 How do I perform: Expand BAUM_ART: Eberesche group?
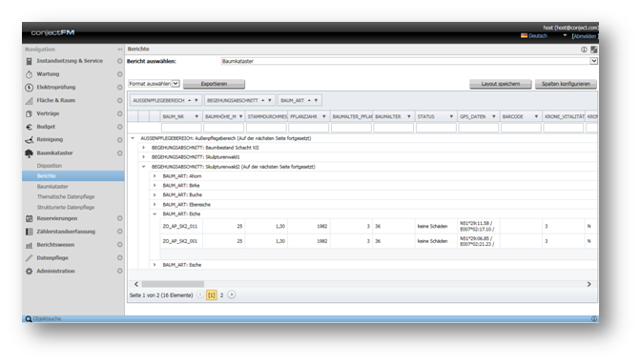coord(155,205)
